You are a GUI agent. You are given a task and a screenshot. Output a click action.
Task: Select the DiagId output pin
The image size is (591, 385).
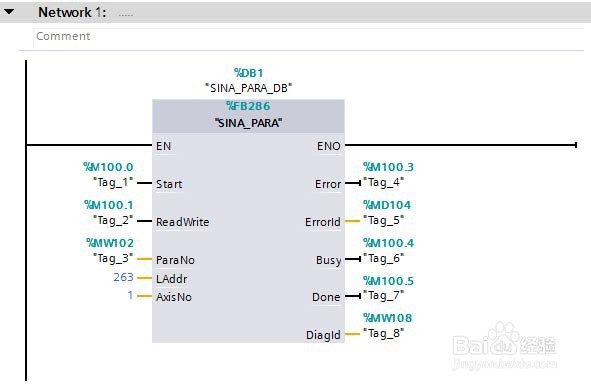pyautogui.click(x=323, y=335)
